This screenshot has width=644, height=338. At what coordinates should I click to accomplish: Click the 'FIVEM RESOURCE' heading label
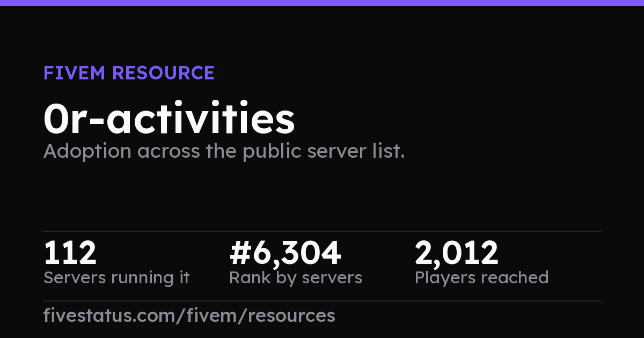pos(129,73)
